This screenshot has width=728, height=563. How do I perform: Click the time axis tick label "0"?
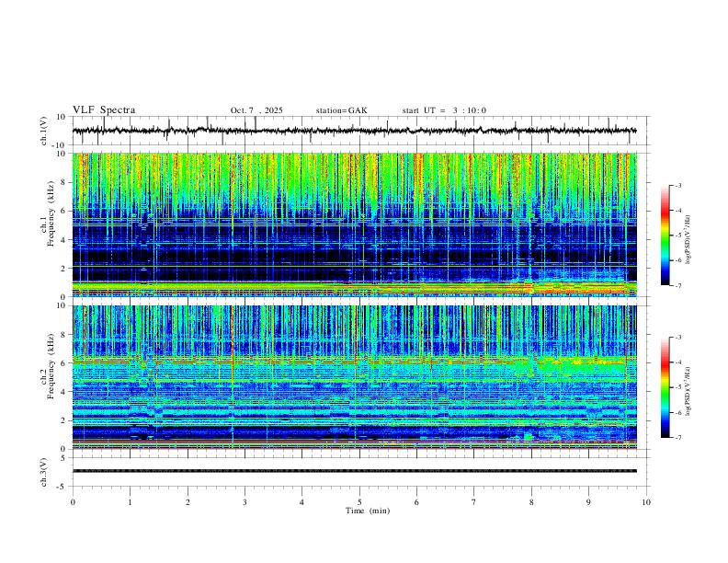[x=73, y=502]
